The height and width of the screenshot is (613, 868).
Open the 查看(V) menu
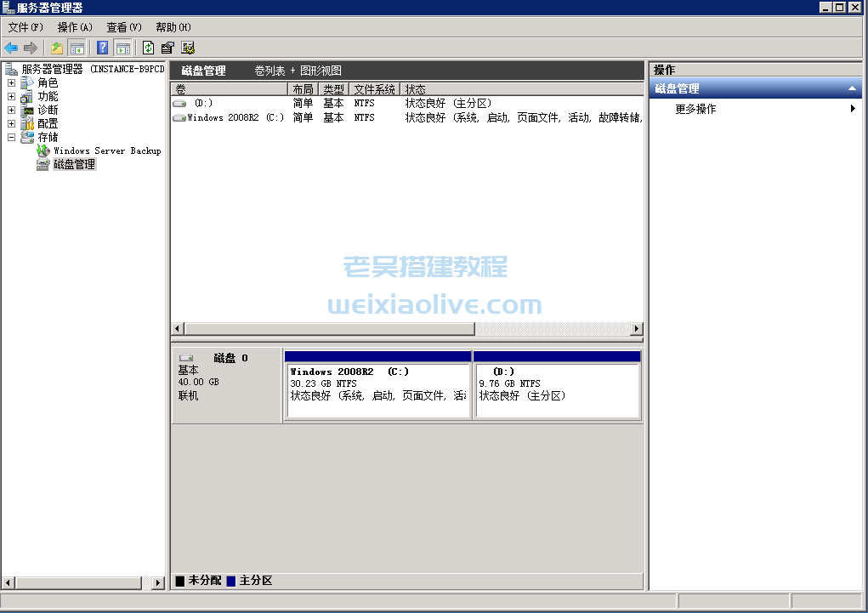[124, 27]
